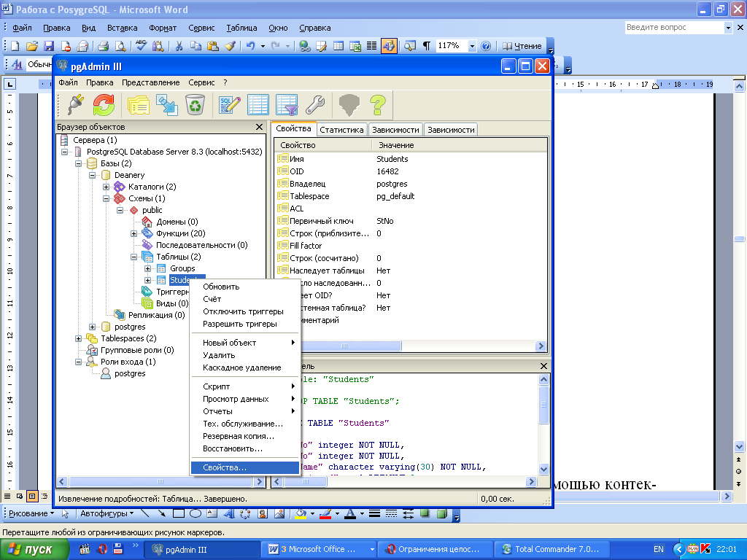Click the Word open folder icon
The image size is (747, 560).
[32, 46]
